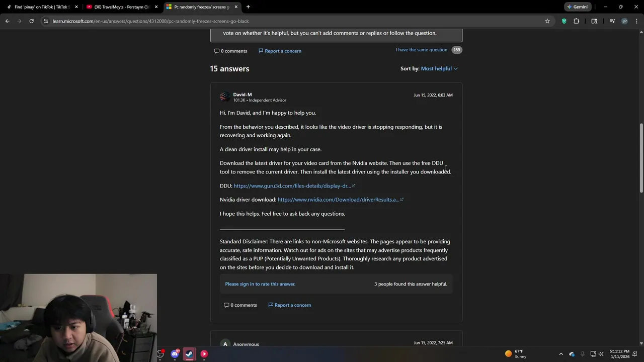Open the JP profile avatar

point(624,21)
